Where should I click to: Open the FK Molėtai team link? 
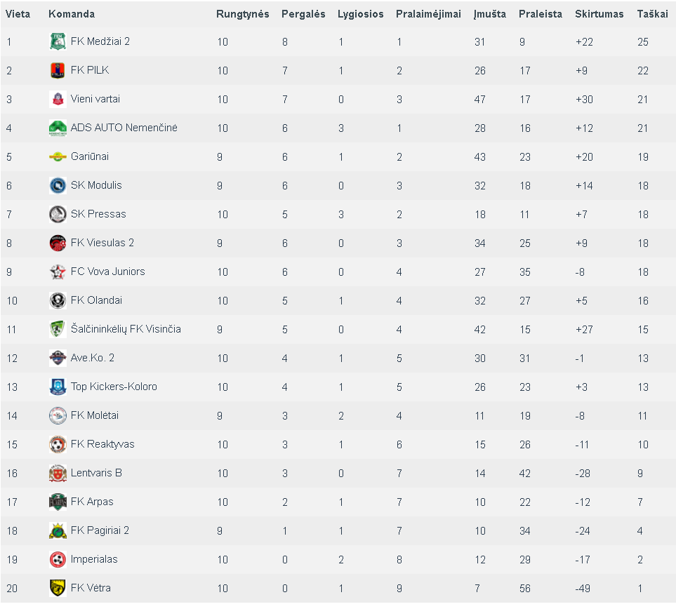coord(95,415)
